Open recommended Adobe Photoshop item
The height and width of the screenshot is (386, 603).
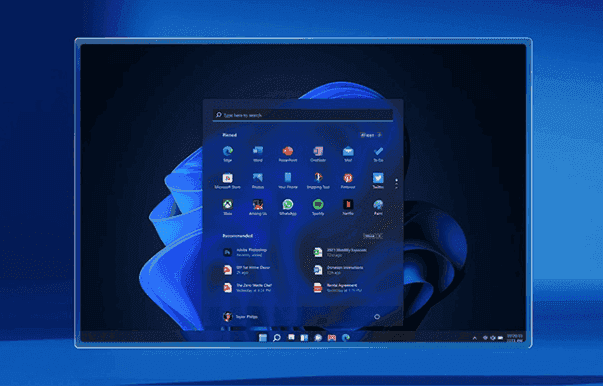(x=246, y=252)
